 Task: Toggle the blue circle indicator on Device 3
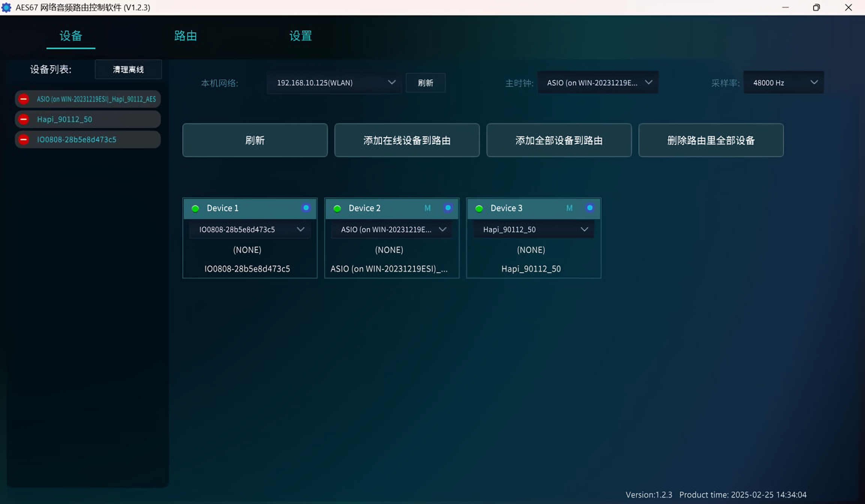590,208
